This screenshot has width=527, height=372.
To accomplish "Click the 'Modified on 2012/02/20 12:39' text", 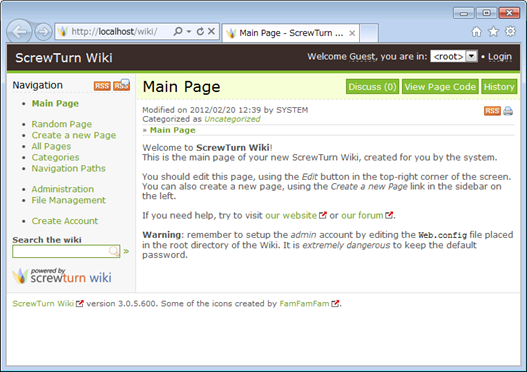I will [x=202, y=110].
